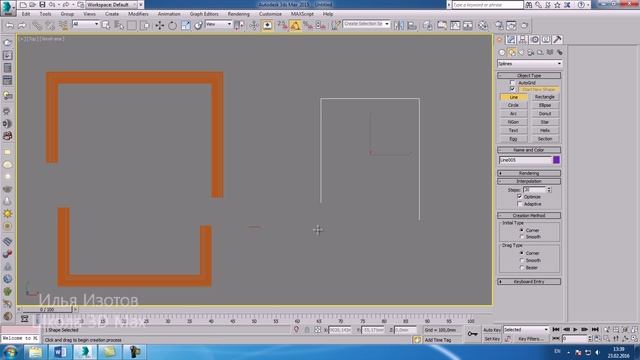The height and width of the screenshot is (360, 640).
Task: Select the Select and Rotate tool
Action: (172, 25)
